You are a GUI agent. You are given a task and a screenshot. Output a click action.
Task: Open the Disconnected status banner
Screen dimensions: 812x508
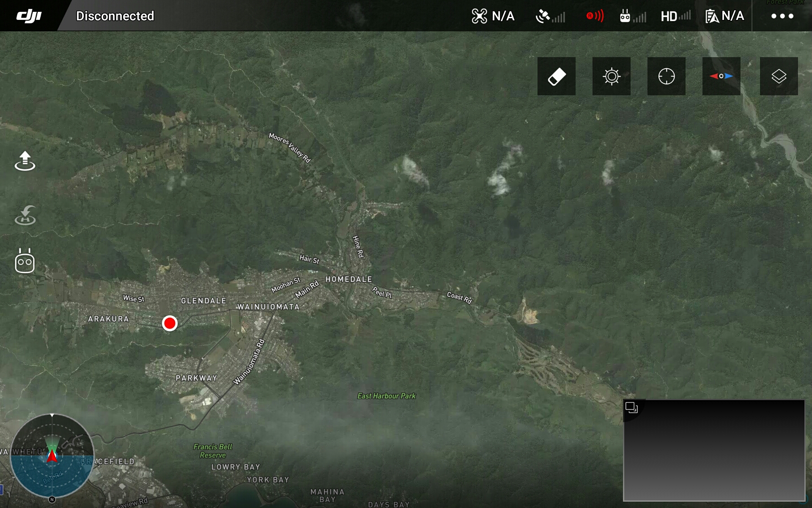pyautogui.click(x=115, y=16)
